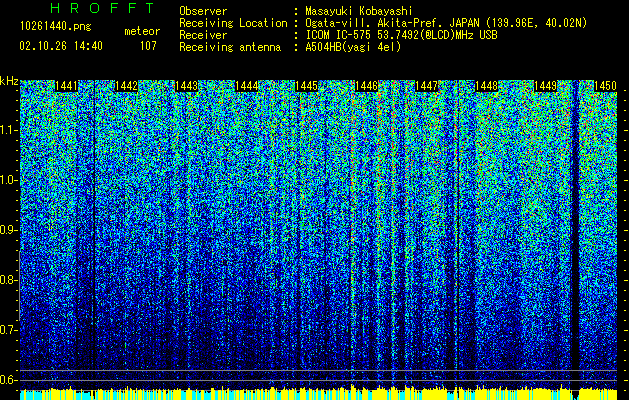Select the filename 10261440.png

(55, 26)
